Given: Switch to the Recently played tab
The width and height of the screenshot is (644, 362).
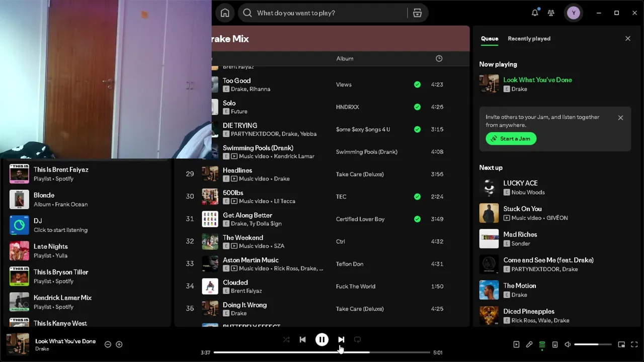Looking at the screenshot, I should click(x=529, y=38).
